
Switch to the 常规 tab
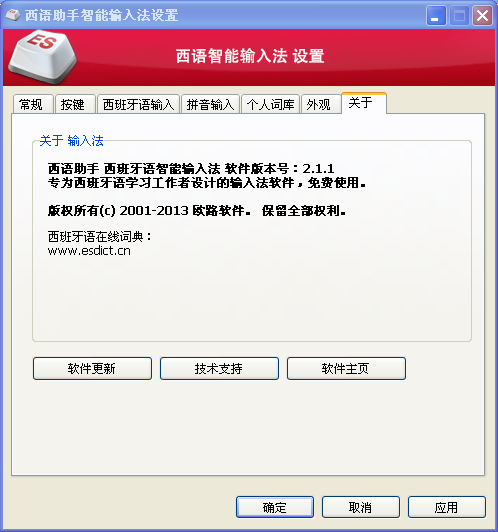tap(33, 104)
